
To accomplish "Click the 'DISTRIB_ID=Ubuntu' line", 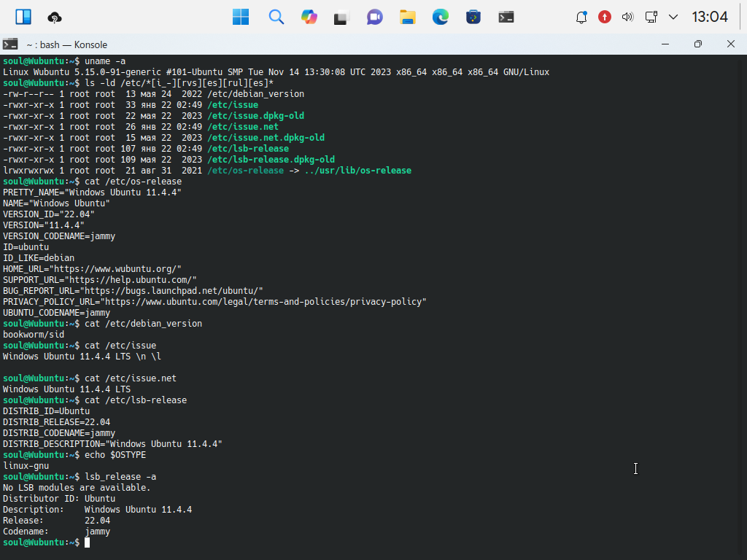I will coord(46,411).
